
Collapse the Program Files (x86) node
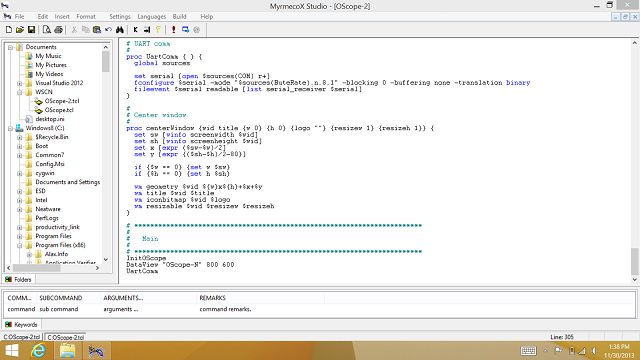(x=19, y=245)
